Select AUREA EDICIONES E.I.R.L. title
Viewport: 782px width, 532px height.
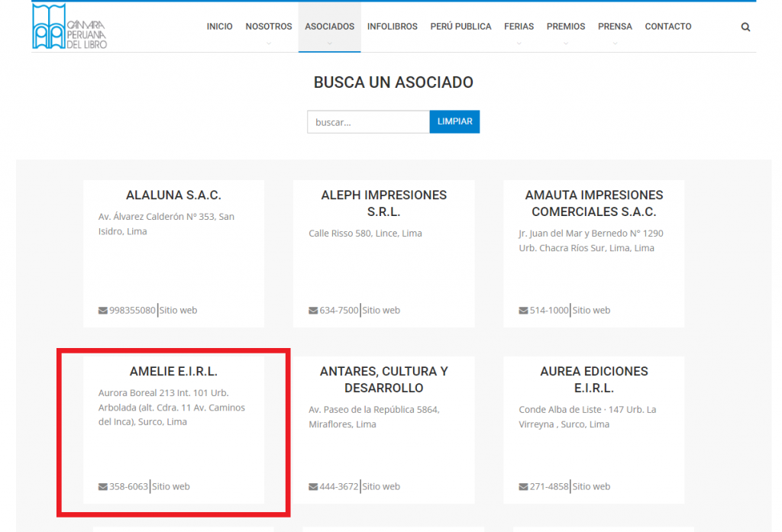[x=594, y=379]
